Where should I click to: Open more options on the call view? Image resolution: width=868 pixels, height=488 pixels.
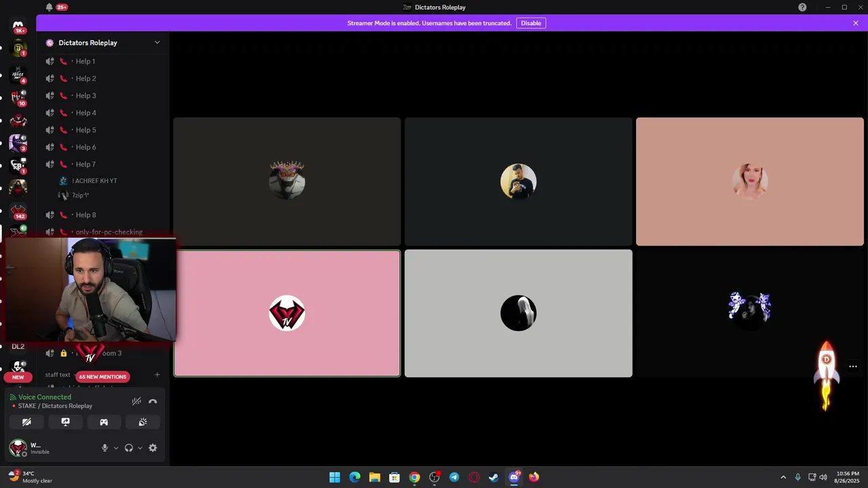[x=853, y=367]
